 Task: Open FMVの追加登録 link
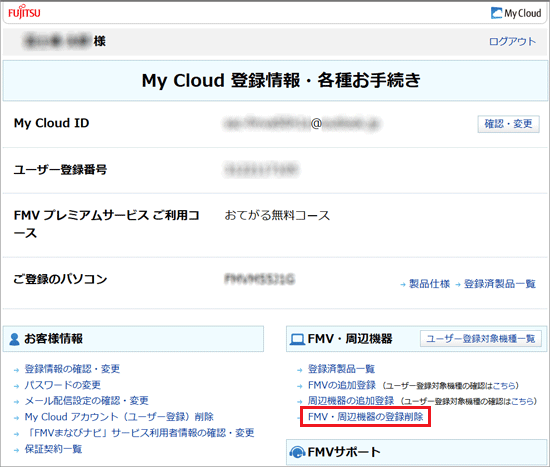pyautogui.click(x=342, y=385)
